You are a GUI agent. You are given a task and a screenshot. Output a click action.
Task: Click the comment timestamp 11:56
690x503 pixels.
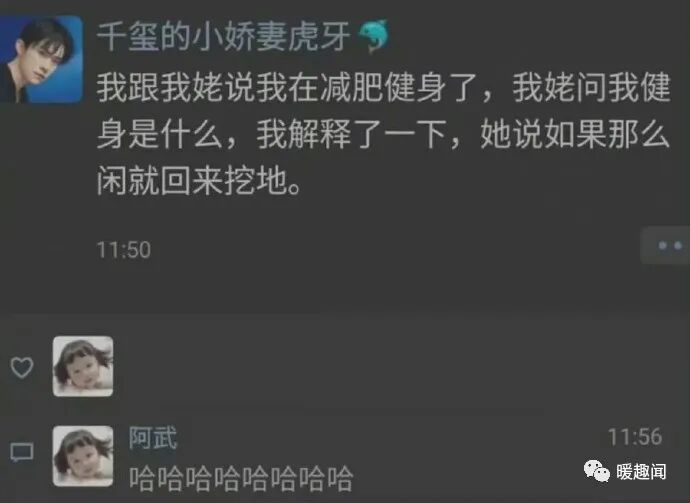[635, 437]
